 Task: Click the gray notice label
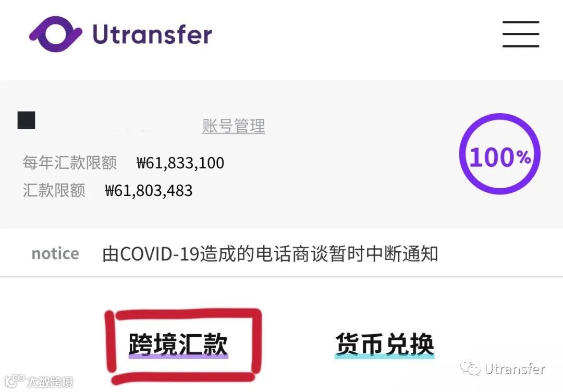coord(55,253)
